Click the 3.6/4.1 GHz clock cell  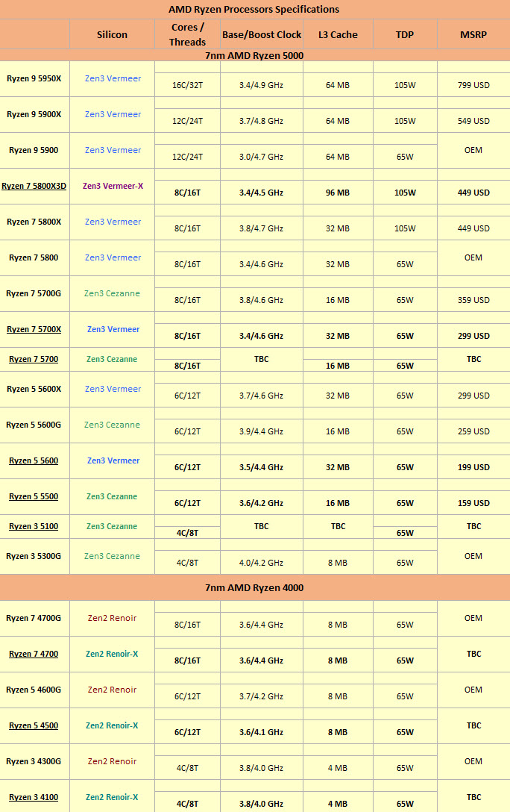pyautogui.click(x=261, y=732)
